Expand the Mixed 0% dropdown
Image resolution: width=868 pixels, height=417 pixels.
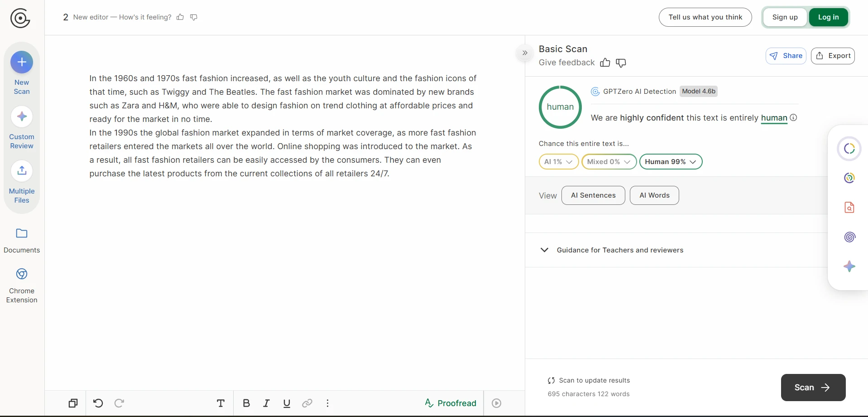point(609,162)
